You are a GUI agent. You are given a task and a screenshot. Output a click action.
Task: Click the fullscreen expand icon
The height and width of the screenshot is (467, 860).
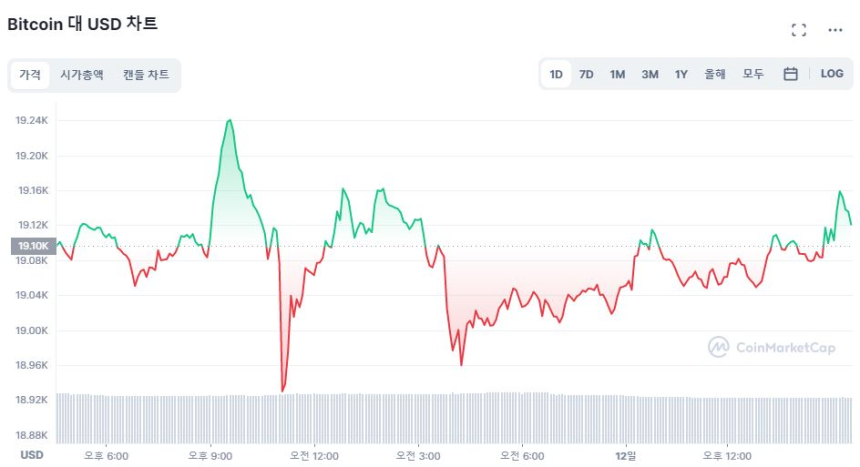[x=798, y=30]
